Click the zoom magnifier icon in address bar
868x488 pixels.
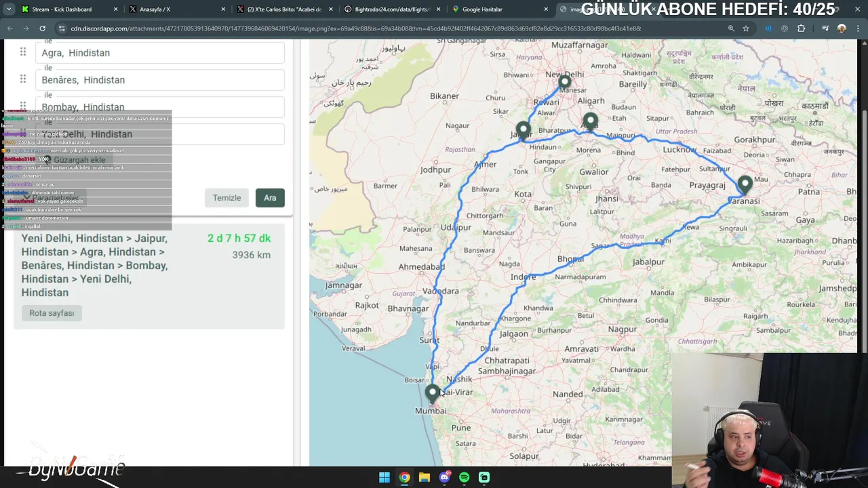[731, 28]
